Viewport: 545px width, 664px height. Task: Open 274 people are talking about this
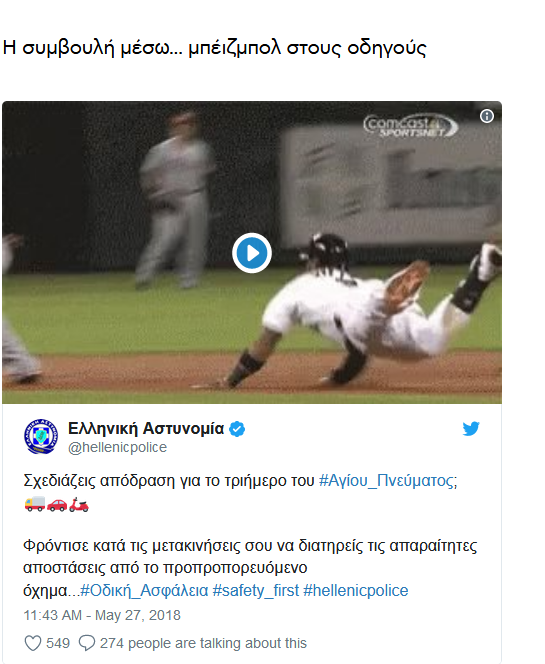coord(203,643)
